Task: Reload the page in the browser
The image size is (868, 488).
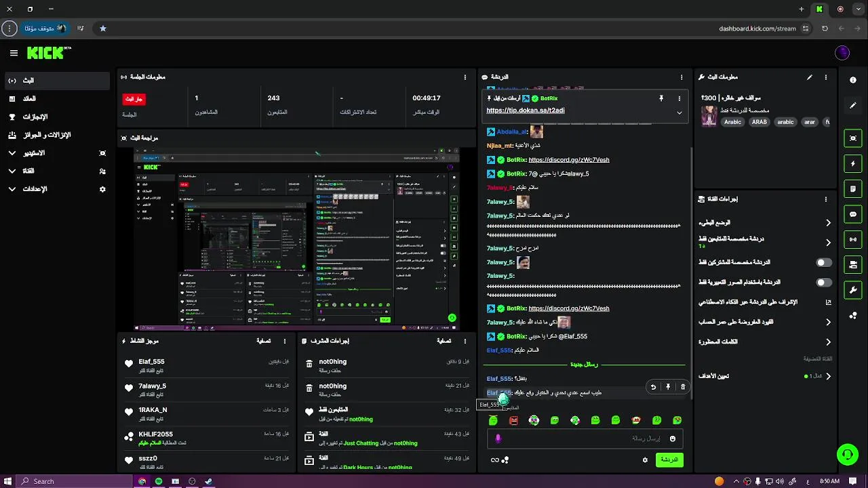Action: [x=825, y=28]
